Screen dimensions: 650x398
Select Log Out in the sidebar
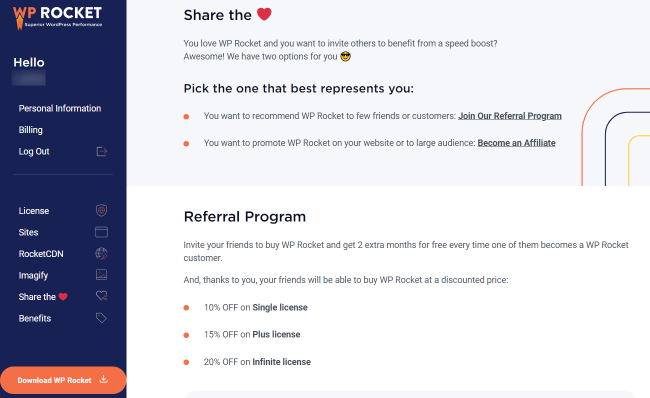tap(34, 151)
